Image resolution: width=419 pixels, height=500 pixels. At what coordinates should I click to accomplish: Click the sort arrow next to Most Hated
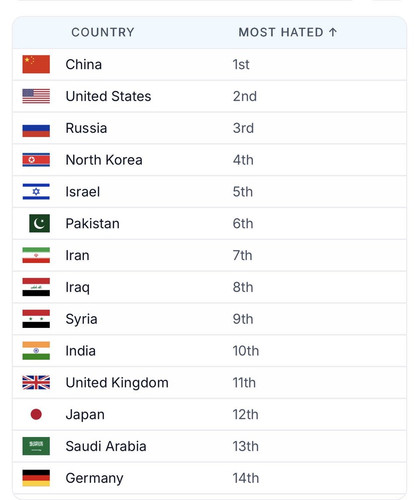(x=333, y=32)
